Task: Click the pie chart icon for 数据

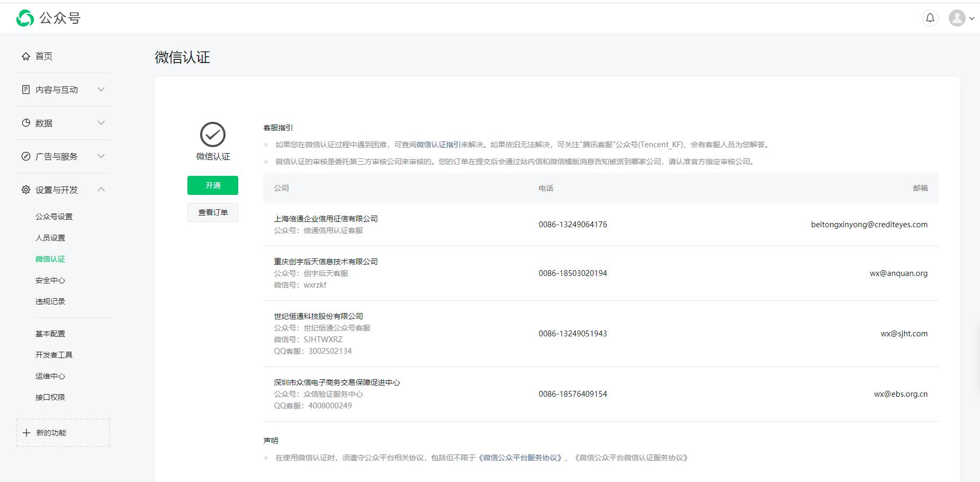Action: [25, 123]
